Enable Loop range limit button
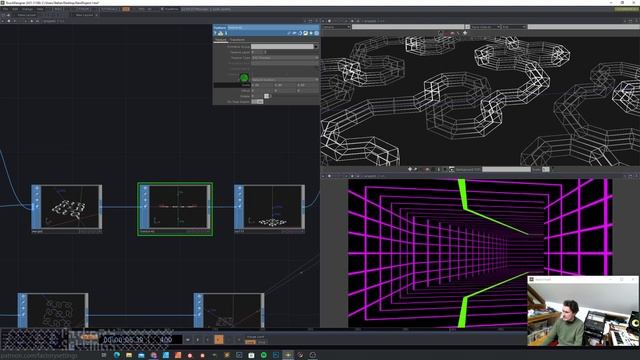This screenshot has height=360, width=640. point(250,342)
